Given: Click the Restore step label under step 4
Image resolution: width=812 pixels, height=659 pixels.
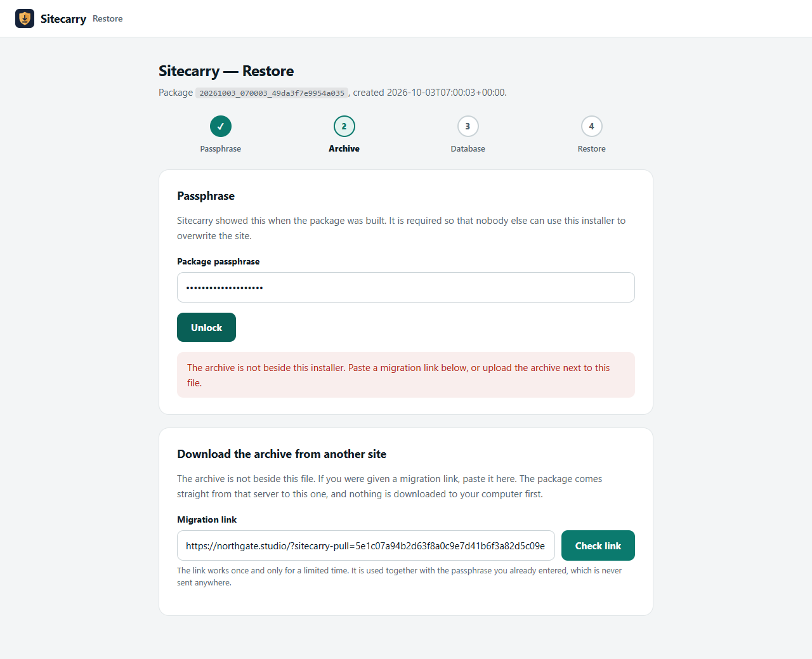Looking at the screenshot, I should tap(592, 149).
